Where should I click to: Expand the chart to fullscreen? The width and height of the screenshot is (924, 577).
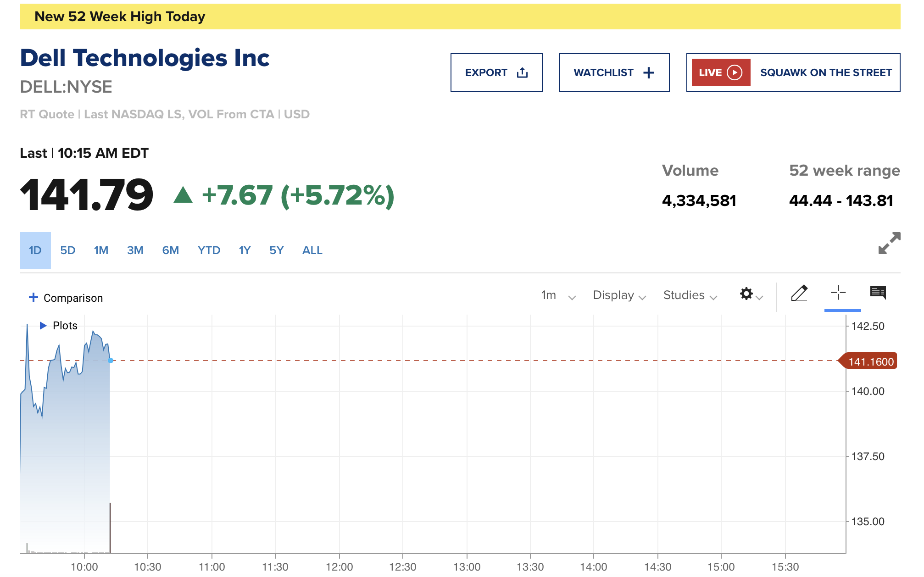click(x=889, y=243)
